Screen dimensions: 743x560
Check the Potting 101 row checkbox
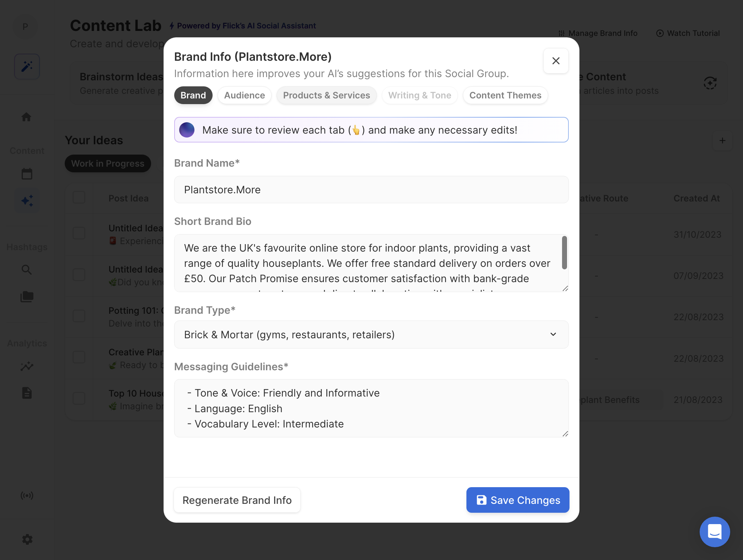point(79,316)
